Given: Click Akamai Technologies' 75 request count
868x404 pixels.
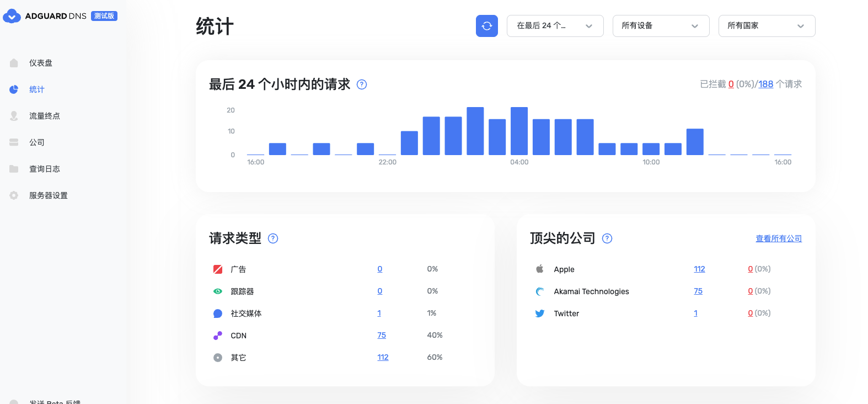Looking at the screenshot, I should [x=698, y=291].
